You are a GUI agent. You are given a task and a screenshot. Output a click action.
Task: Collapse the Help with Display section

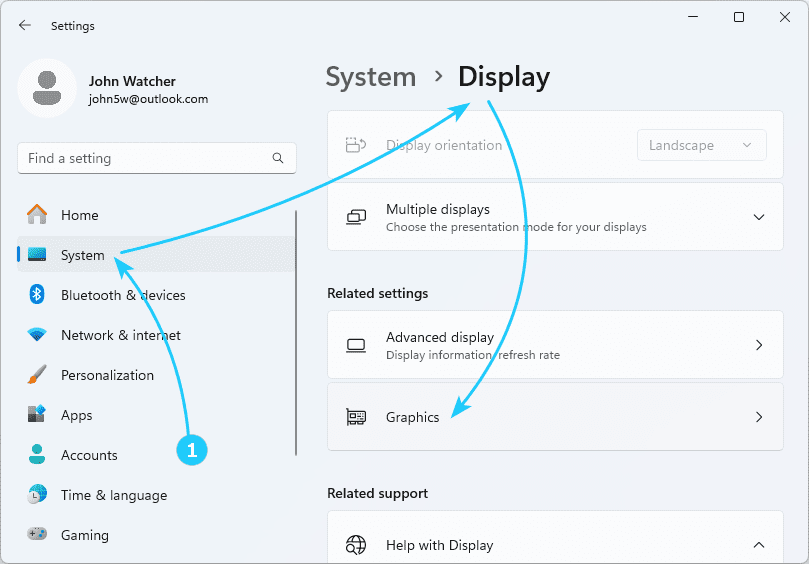tap(758, 545)
